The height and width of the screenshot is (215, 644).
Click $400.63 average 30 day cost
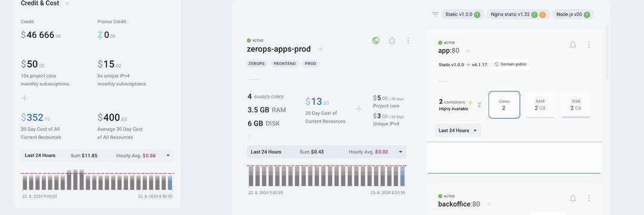click(x=113, y=118)
